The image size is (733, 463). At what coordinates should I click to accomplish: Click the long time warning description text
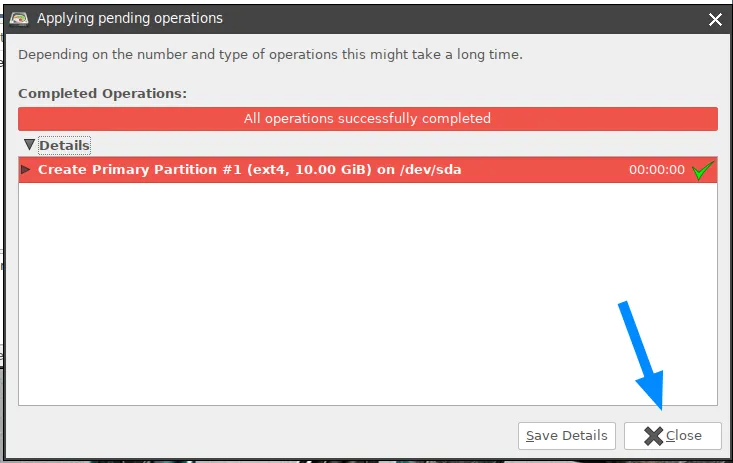coord(270,55)
